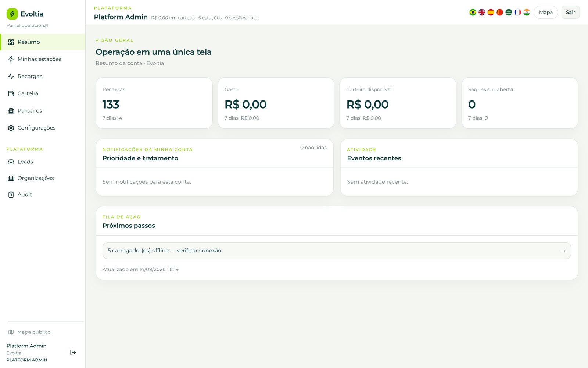Click the Saques em aberto value 0
Screen dimensions: 588x368
(472, 105)
